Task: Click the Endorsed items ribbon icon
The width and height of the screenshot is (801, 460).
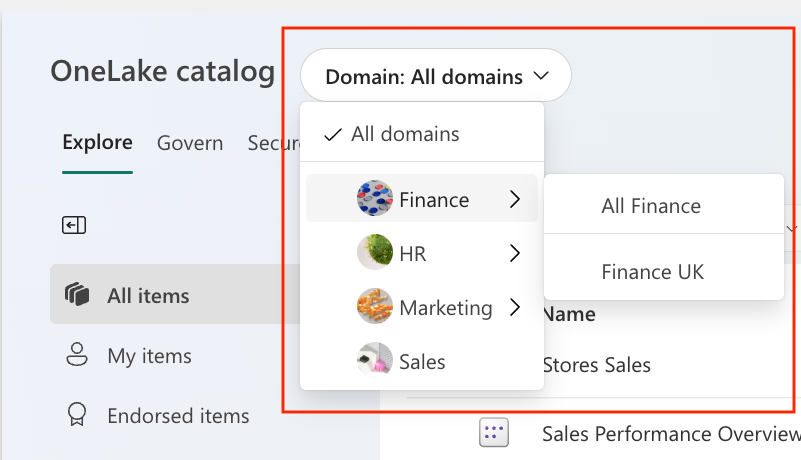Action: (76, 415)
